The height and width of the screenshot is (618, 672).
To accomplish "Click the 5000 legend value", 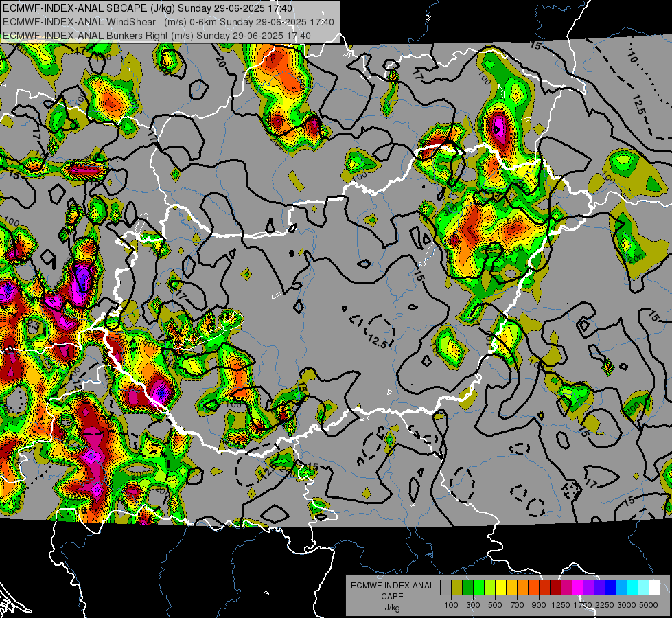I will coord(649,605).
